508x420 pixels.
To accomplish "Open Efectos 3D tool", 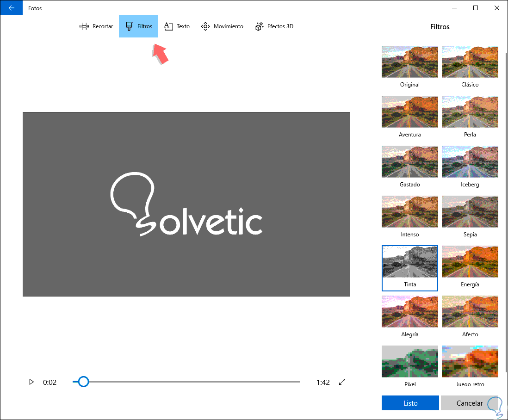I will (274, 26).
